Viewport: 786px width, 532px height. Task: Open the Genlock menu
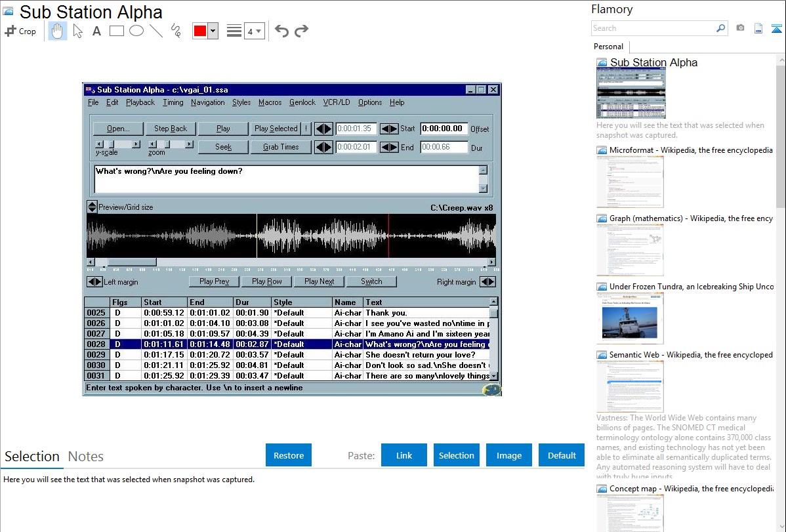click(x=302, y=102)
